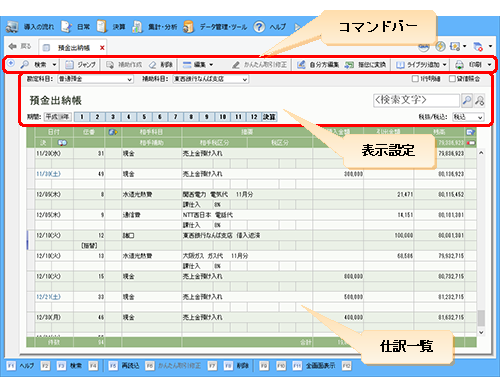Click the 関西電力 電気代 11月分 description
This screenshot has height=377, width=500.
pyautogui.click(x=218, y=194)
